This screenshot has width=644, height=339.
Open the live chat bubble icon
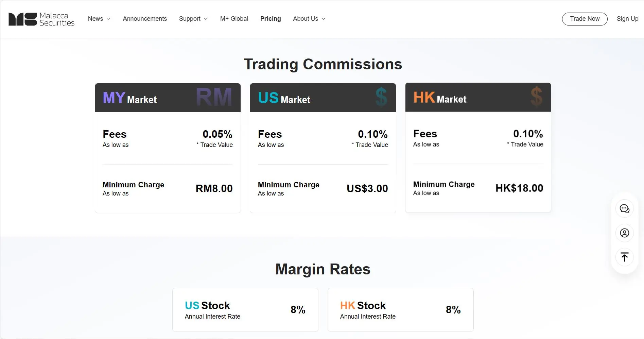(625, 208)
